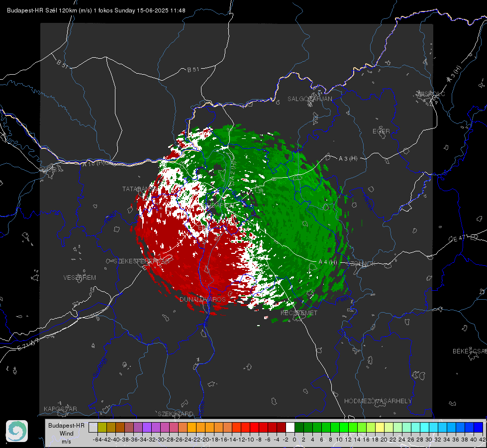Click the KAPOSVÁR city label
Viewport: 487px width, 448px height.
coord(60,409)
